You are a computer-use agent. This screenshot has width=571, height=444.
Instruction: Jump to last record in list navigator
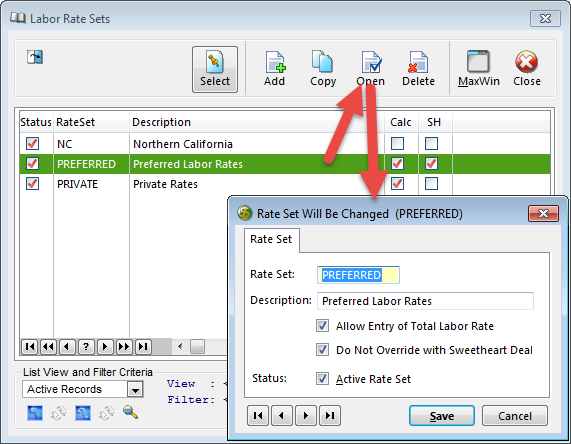(x=143, y=346)
